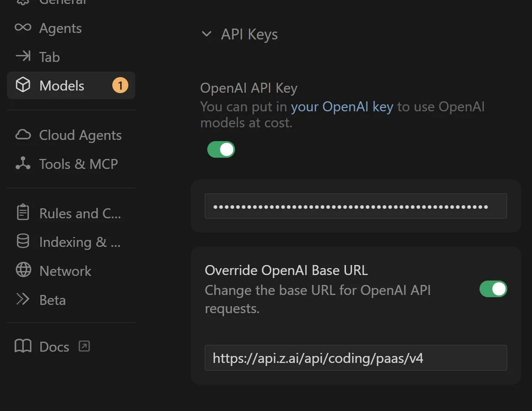The height and width of the screenshot is (411, 532).
Task: Open the "your OpenAI key" link
Action: pyautogui.click(x=342, y=107)
